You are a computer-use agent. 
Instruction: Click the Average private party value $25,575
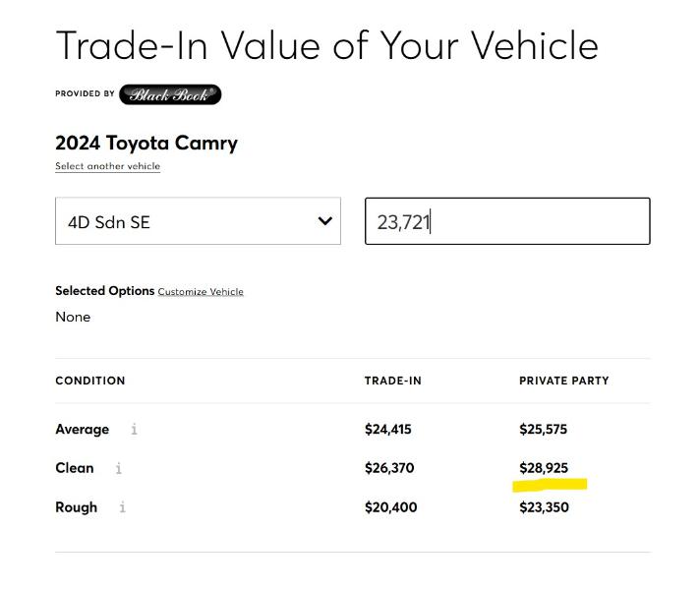pyautogui.click(x=543, y=430)
